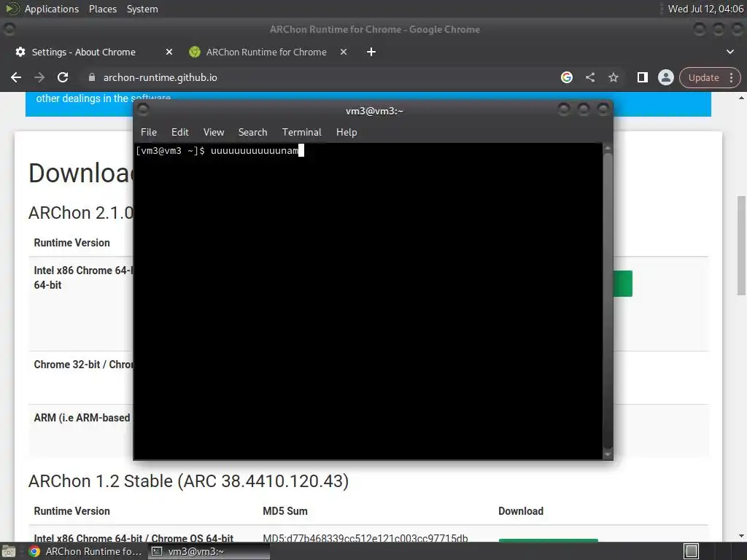Click terminal scrollbar down arrow
The image size is (747, 560).
click(x=608, y=455)
